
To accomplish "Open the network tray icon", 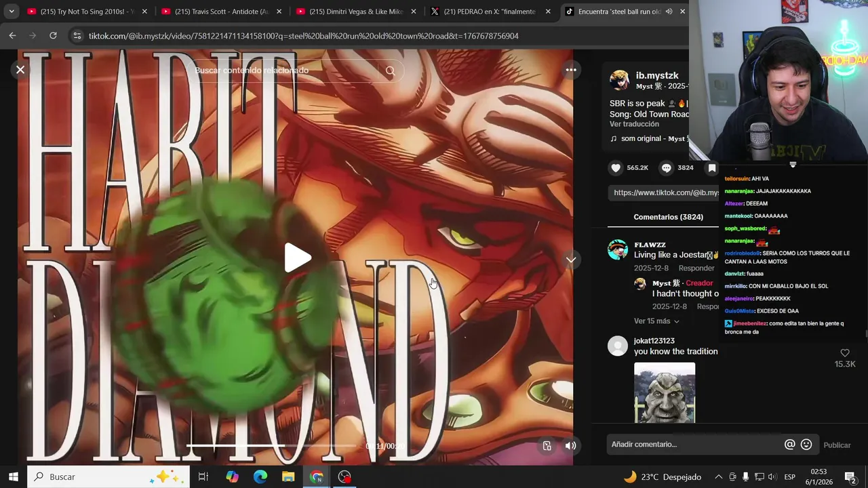I will point(759,476).
